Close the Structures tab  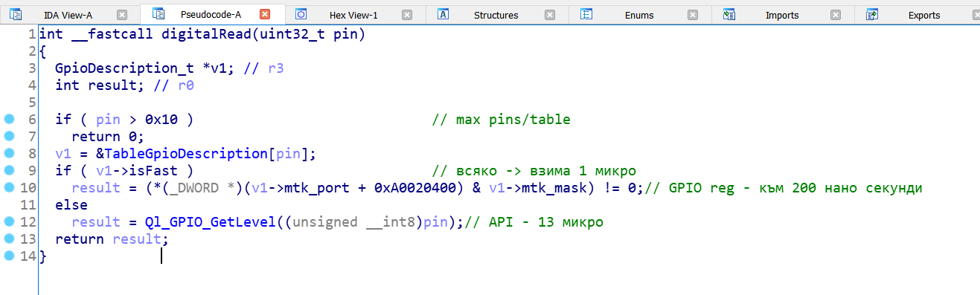[x=550, y=15]
